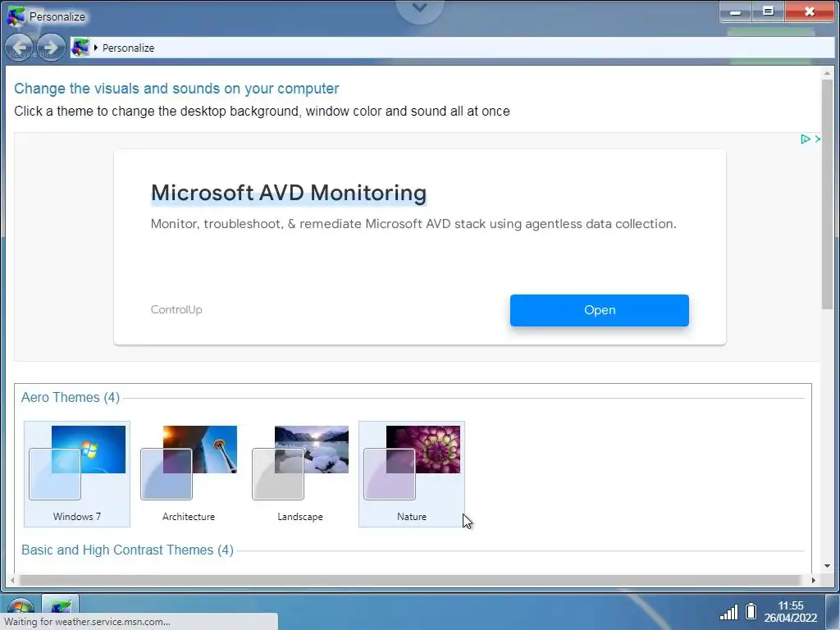Click the Personalize taskbar button
Viewport: 840px width, 630px height.
(x=60, y=606)
